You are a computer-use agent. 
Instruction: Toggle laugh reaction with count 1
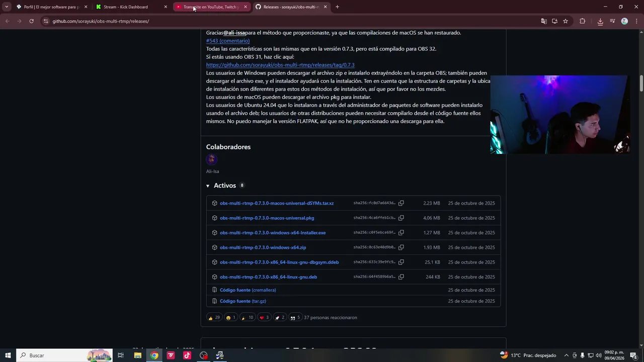[x=230, y=317]
